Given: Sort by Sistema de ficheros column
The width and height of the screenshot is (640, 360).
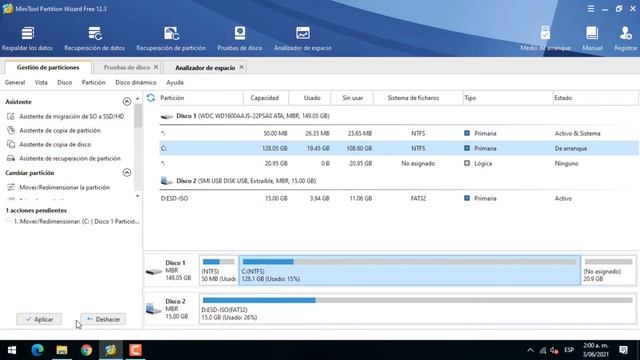Looking at the screenshot, I should pyautogui.click(x=418, y=98).
